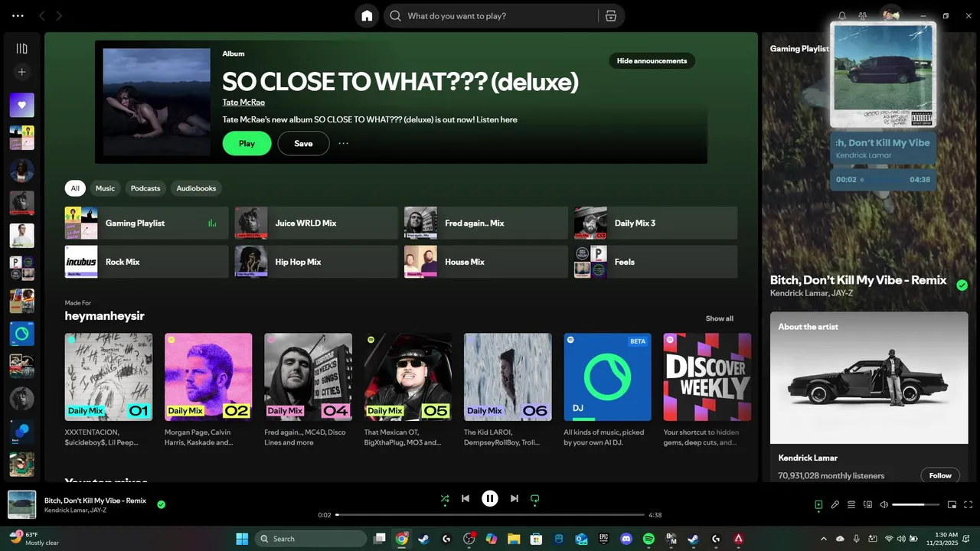Image resolution: width=980 pixels, height=551 pixels.
Task: Open File Explorer in the taskbar
Action: (514, 539)
